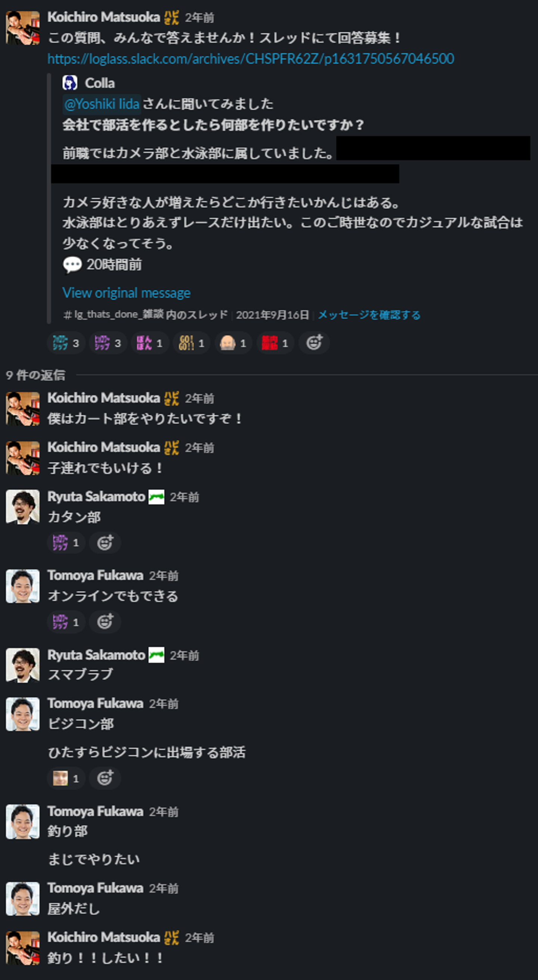Toggle the bald head emoji reaction
538x980 pixels.
(x=233, y=343)
